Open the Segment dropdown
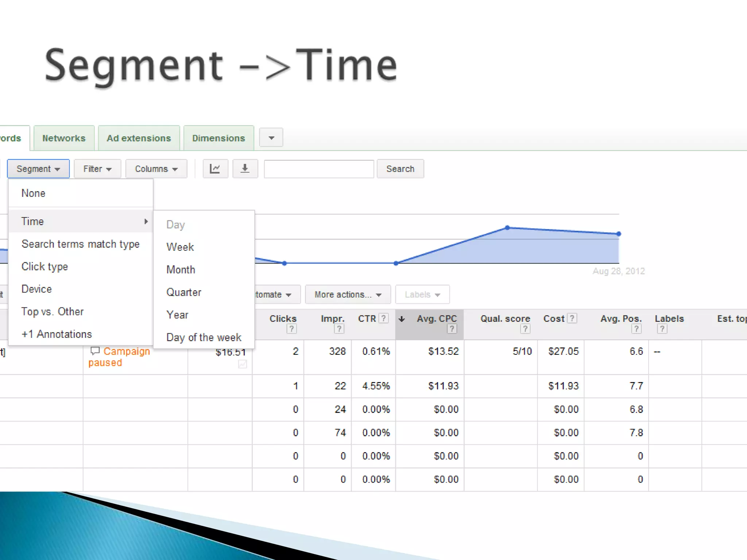The height and width of the screenshot is (560, 747). (38, 169)
